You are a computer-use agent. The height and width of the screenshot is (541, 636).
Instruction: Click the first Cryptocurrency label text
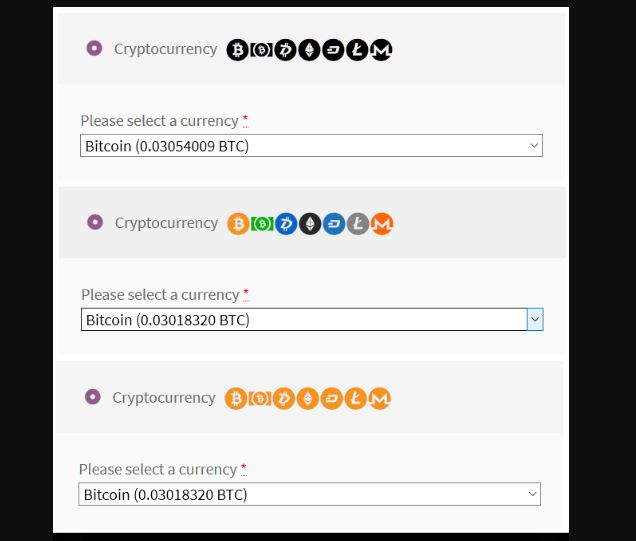tap(165, 49)
